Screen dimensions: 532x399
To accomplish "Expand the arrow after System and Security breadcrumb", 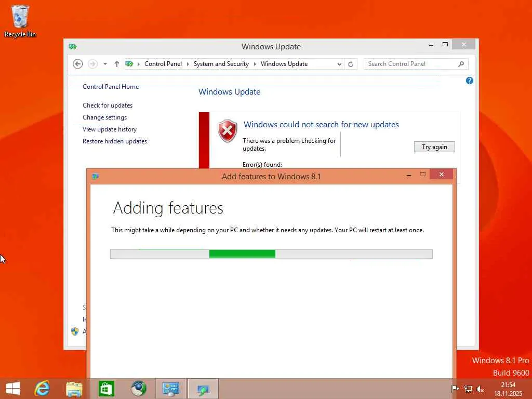I will click(255, 64).
